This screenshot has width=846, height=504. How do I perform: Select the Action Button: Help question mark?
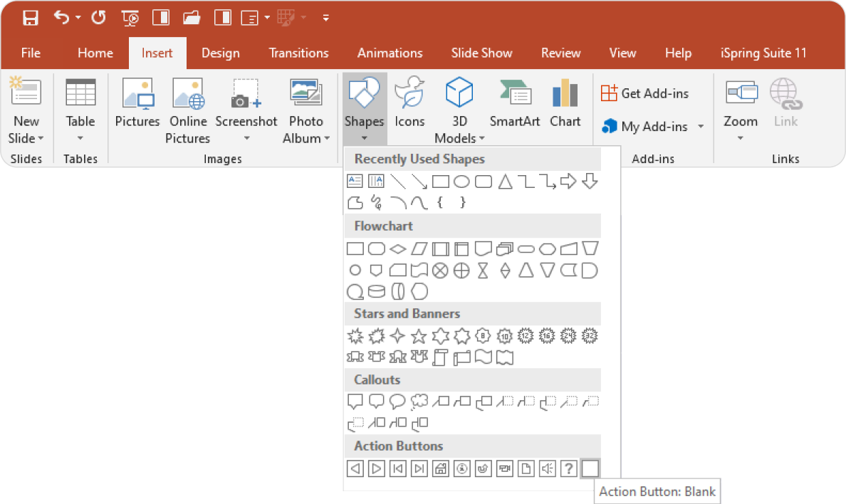click(568, 468)
